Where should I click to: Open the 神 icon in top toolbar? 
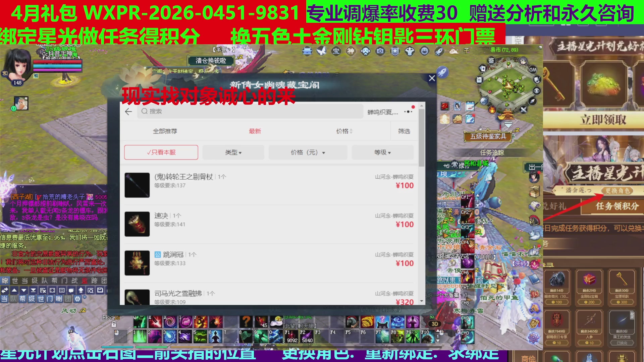pos(351,51)
